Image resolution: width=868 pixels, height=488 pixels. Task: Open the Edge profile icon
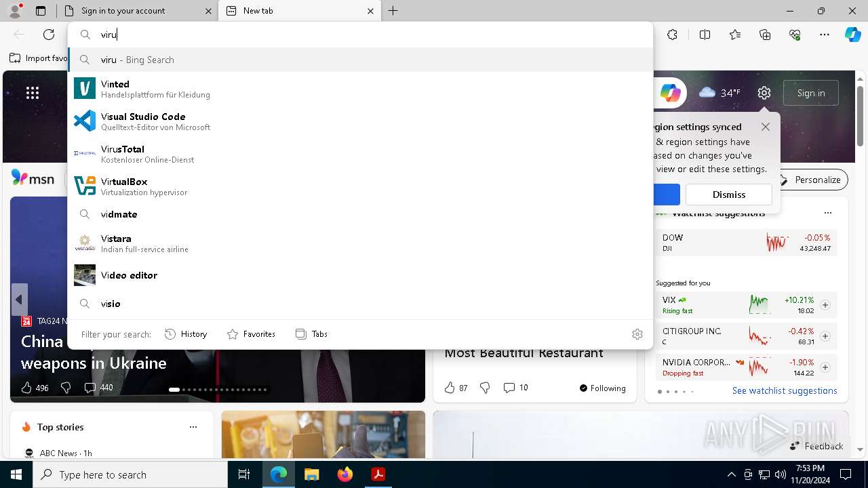coord(15,11)
